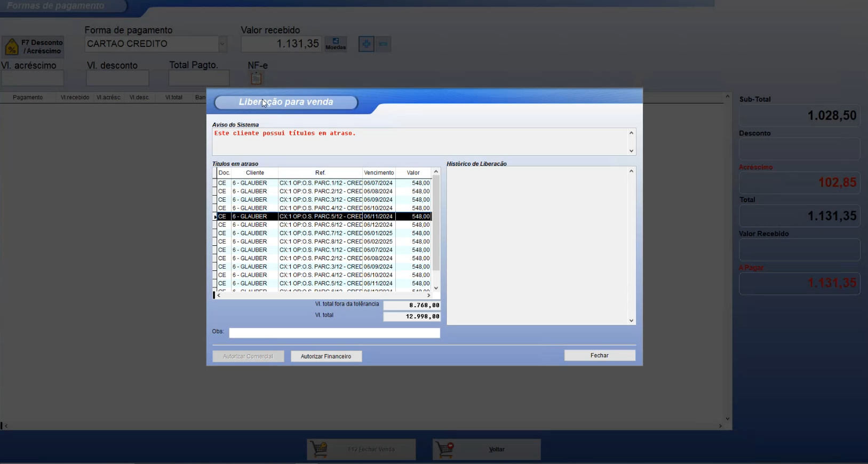Click the minus remove payment icon
Viewport: 868px width, 464px height.
click(383, 44)
